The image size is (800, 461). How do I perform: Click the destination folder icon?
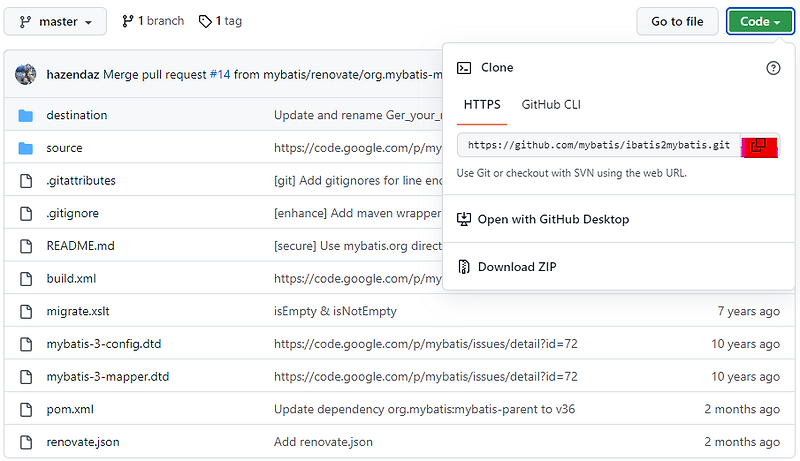click(26, 115)
